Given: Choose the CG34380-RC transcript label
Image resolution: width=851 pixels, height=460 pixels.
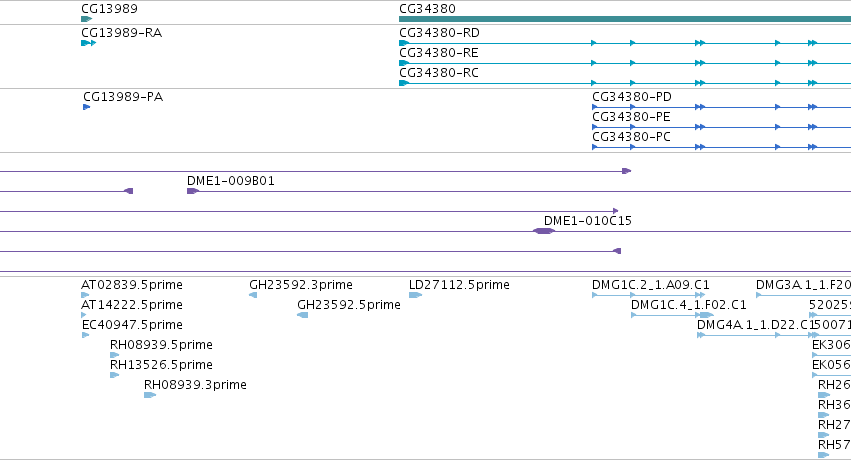Looking at the screenshot, I should click(x=439, y=73).
